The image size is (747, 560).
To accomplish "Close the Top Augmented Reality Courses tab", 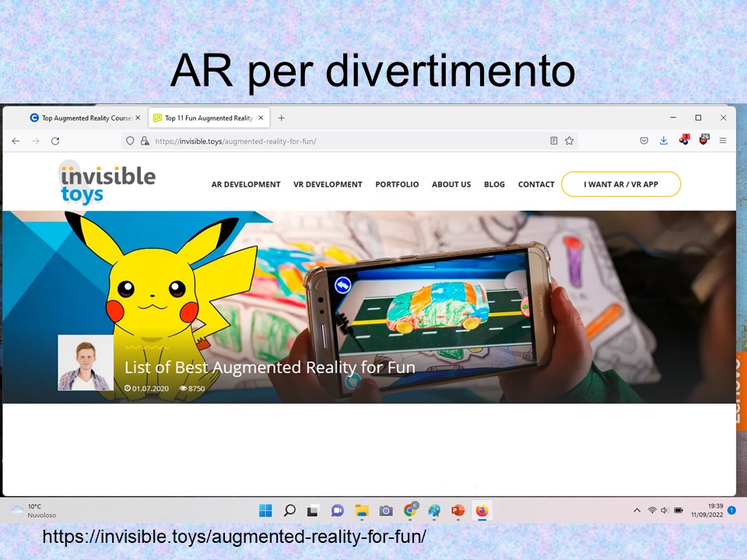I will 138,117.
